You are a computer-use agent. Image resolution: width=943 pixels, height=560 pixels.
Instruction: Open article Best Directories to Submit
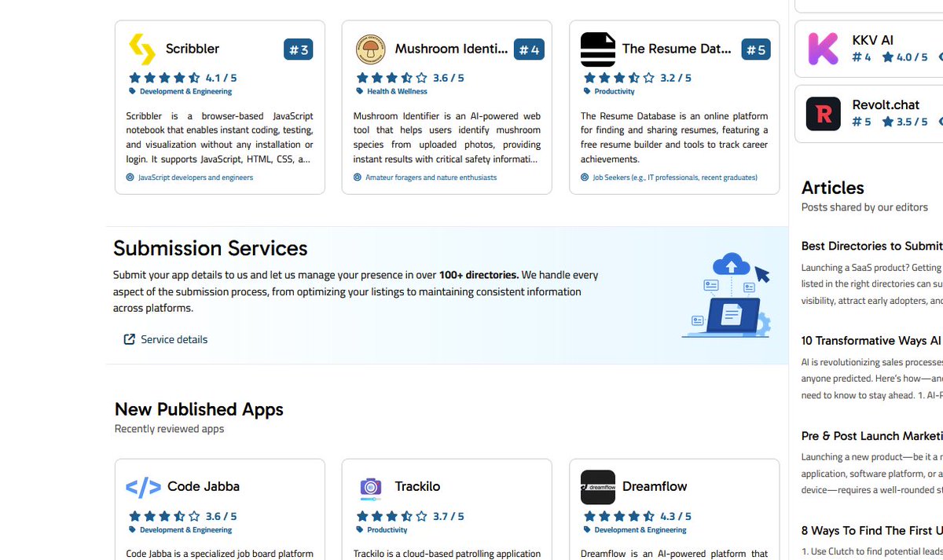pyautogui.click(x=871, y=246)
